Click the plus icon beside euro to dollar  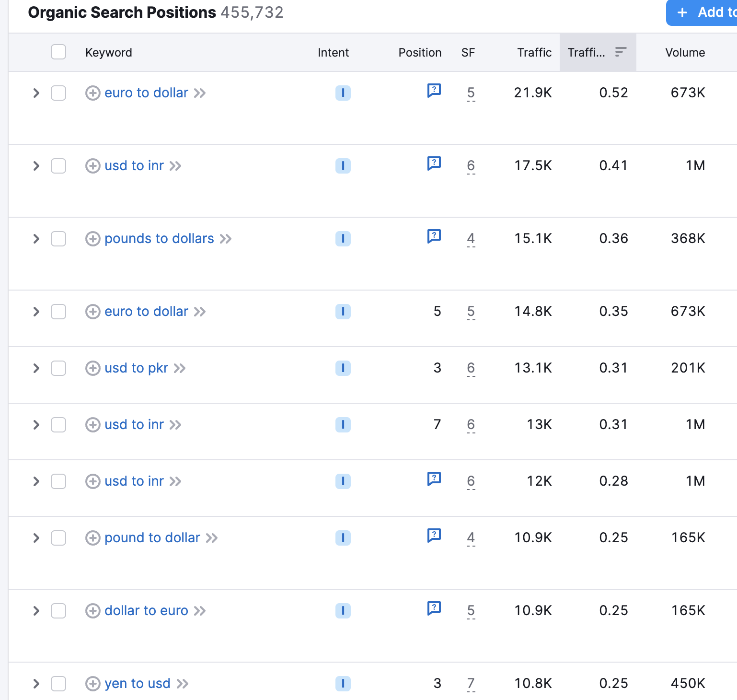tap(93, 93)
